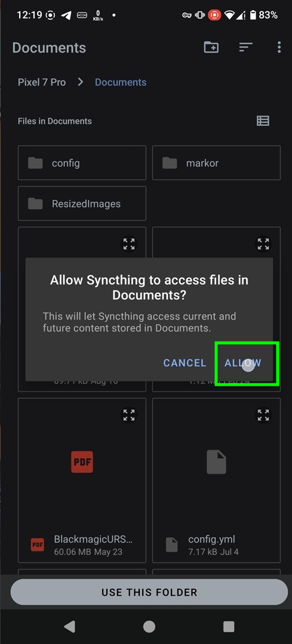
Task: Open the ResizedImages folder
Action: [x=82, y=204]
